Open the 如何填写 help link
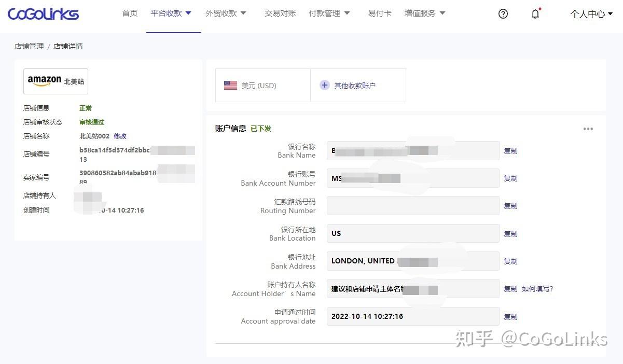Screen dimensions: 623x364 [x=537, y=289]
